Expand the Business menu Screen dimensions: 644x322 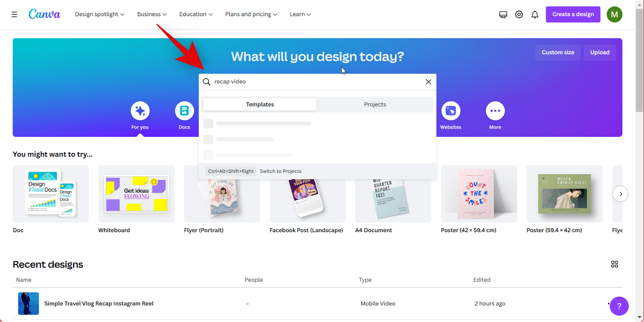152,14
